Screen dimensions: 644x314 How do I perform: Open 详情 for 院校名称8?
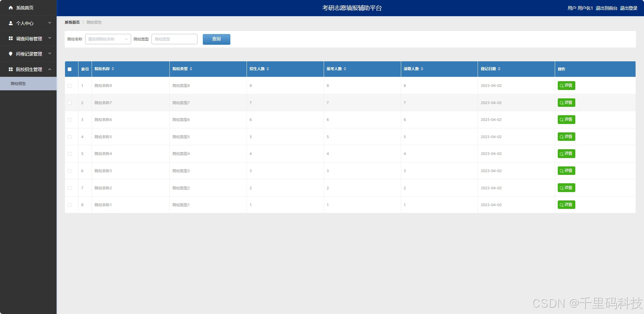click(x=566, y=86)
